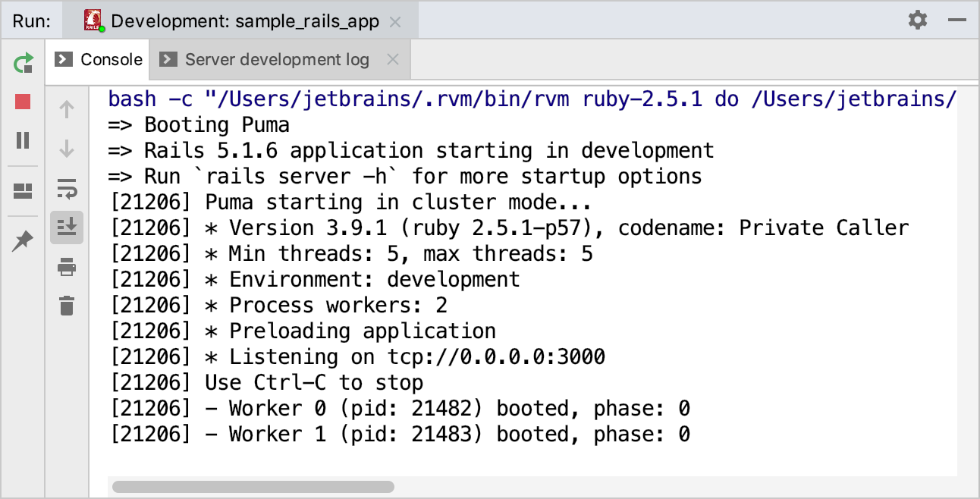Pause the console output

23,140
